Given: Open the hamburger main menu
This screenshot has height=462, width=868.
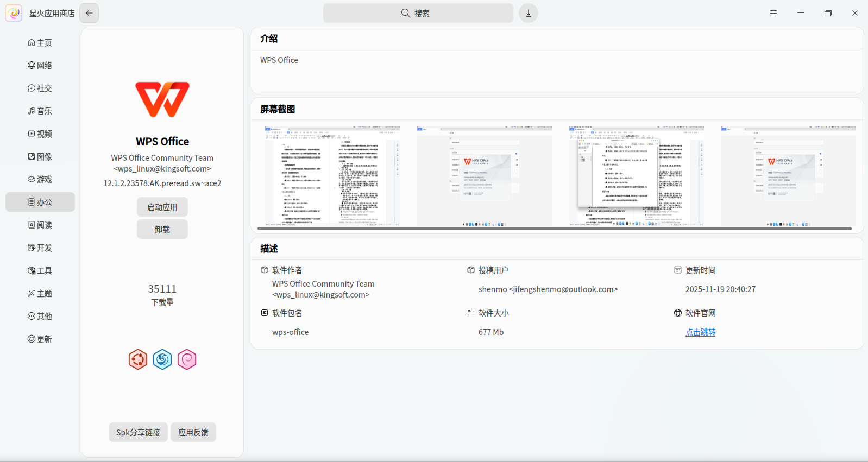Looking at the screenshot, I should tap(773, 13).
